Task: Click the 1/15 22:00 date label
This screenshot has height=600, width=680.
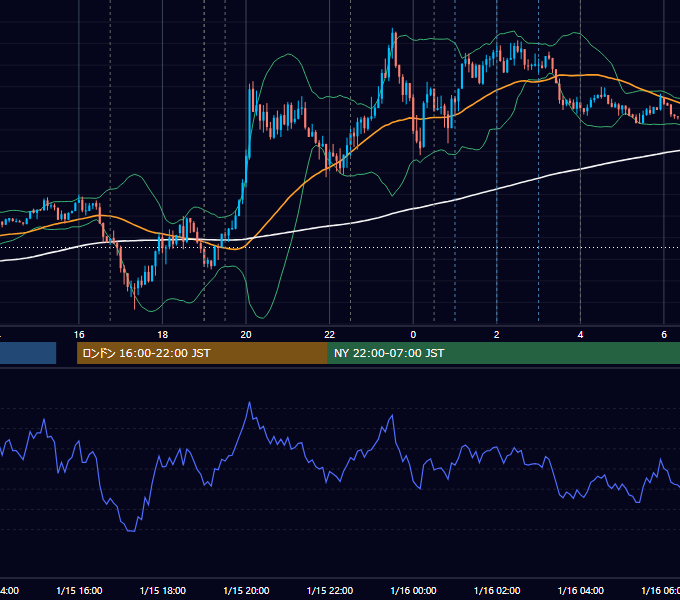Action: (x=330, y=591)
